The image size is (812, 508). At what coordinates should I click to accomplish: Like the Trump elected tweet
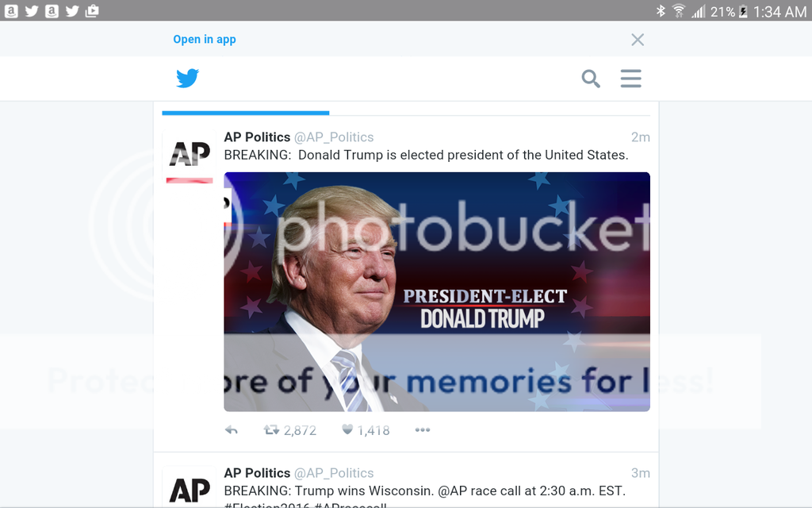(x=347, y=430)
